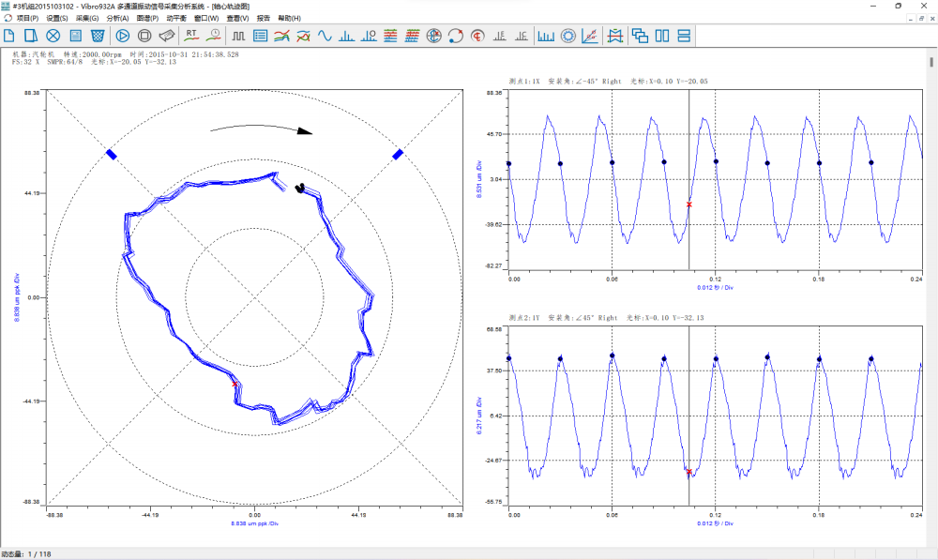Click the left blue probe marker on orbit
Screen dimensions: 938x560
point(112,155)
